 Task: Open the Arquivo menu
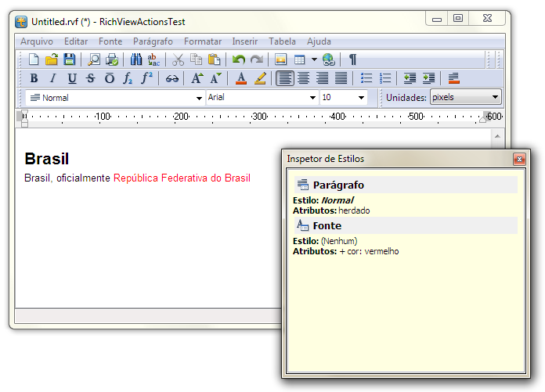coord(37,41)
